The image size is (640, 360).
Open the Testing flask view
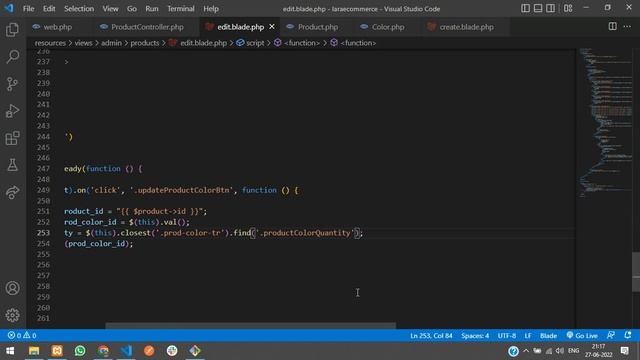pyautogui.click(x=12, y=165)
